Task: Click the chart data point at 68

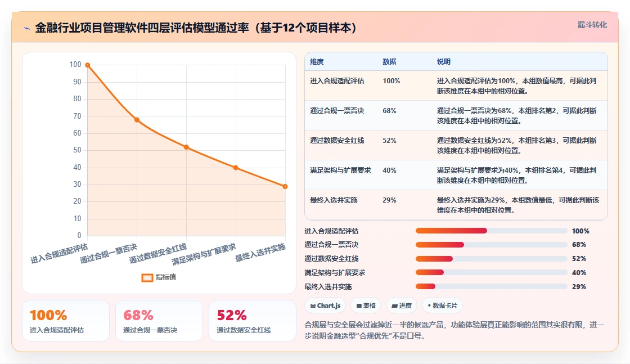Action: (x=137, y=120)
